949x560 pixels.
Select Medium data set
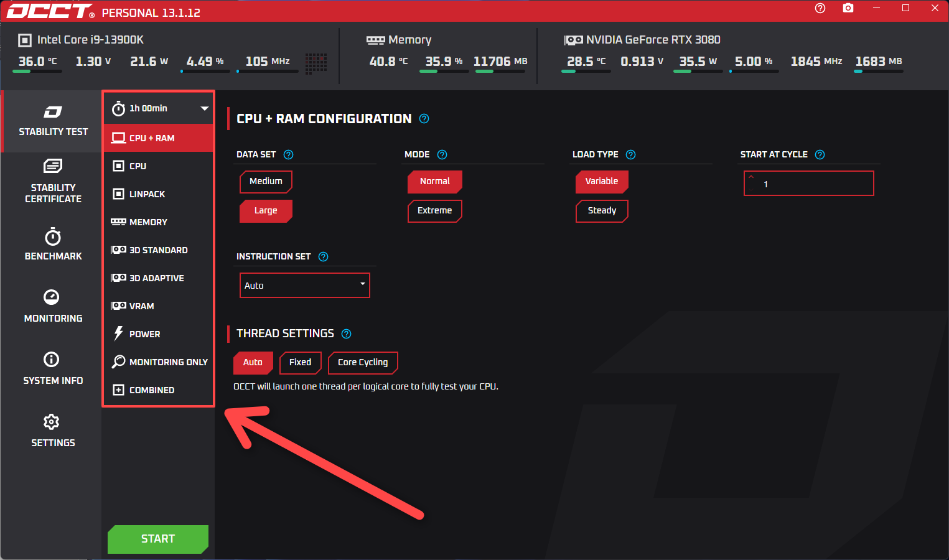(266, 181)
